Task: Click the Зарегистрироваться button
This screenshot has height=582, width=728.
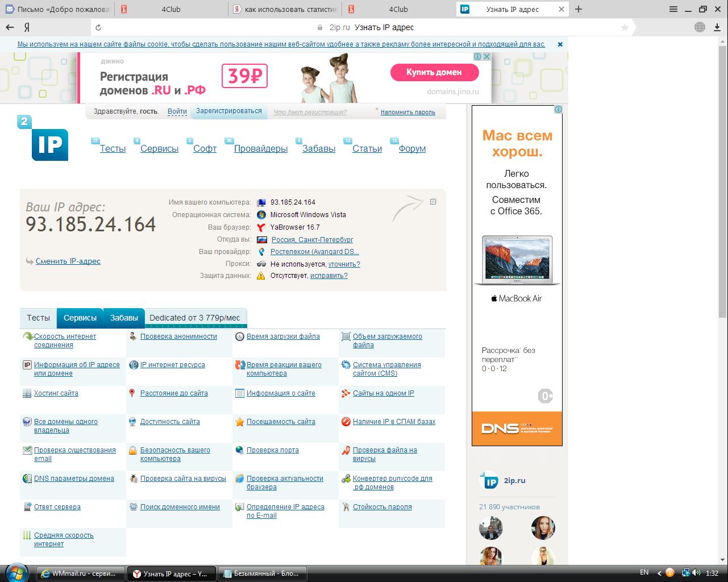Action: coord(229,111)
